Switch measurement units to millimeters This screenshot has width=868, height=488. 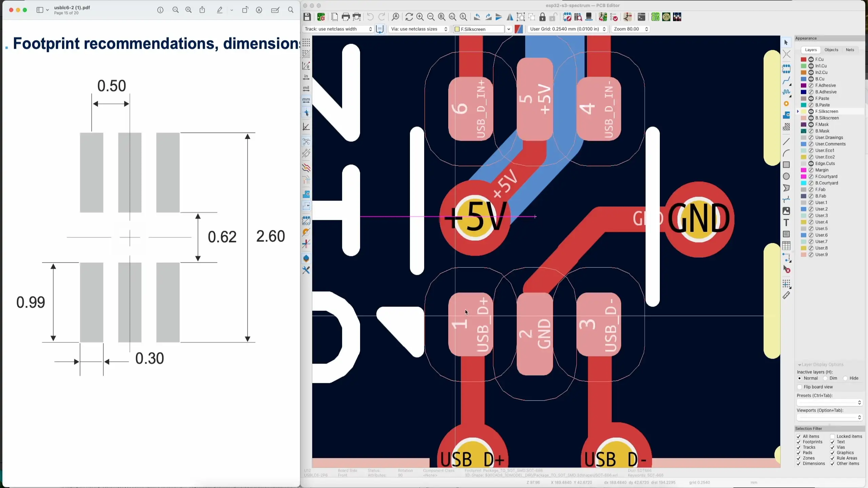pyautogui.click(x=307, y=100)
